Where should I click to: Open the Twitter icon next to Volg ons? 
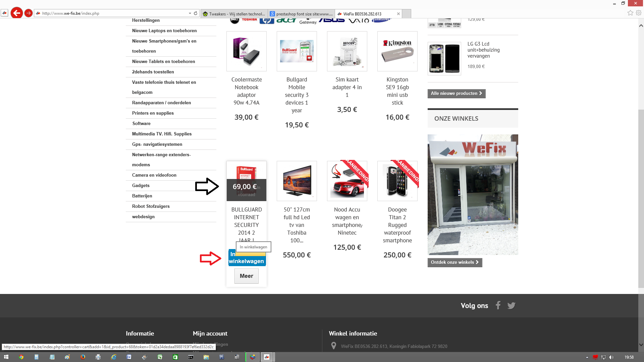point(511,305)
